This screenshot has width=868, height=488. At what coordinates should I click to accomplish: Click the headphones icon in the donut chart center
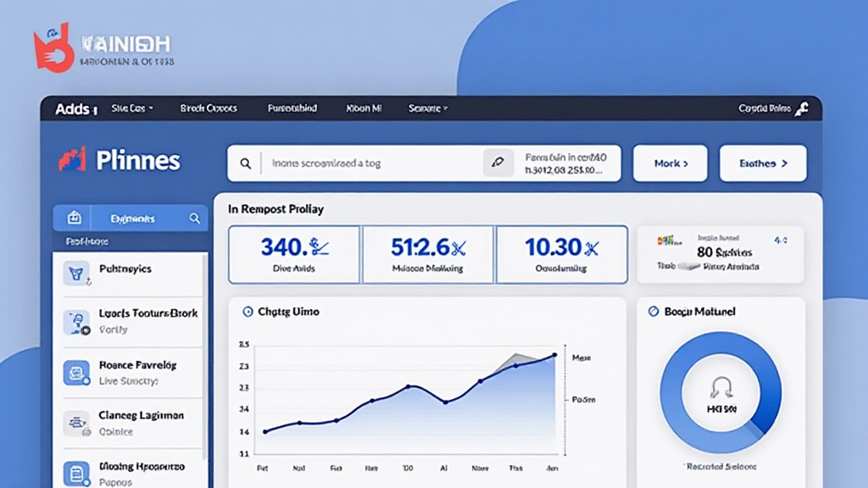721,388
